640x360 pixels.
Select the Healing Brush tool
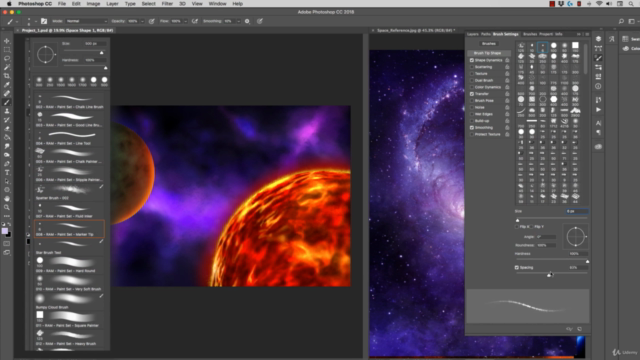7,93
